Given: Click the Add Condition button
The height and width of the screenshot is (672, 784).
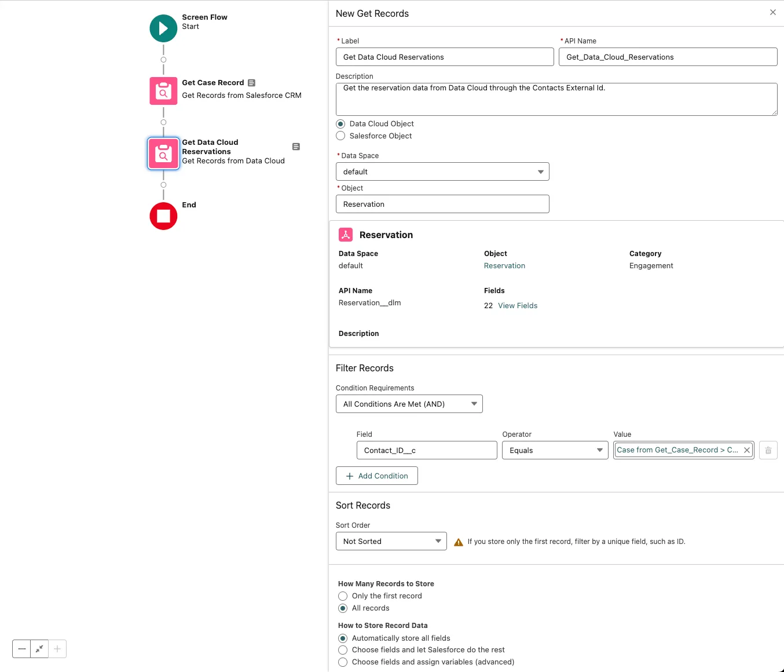Looking at the screenshot, I should [377, 476].
